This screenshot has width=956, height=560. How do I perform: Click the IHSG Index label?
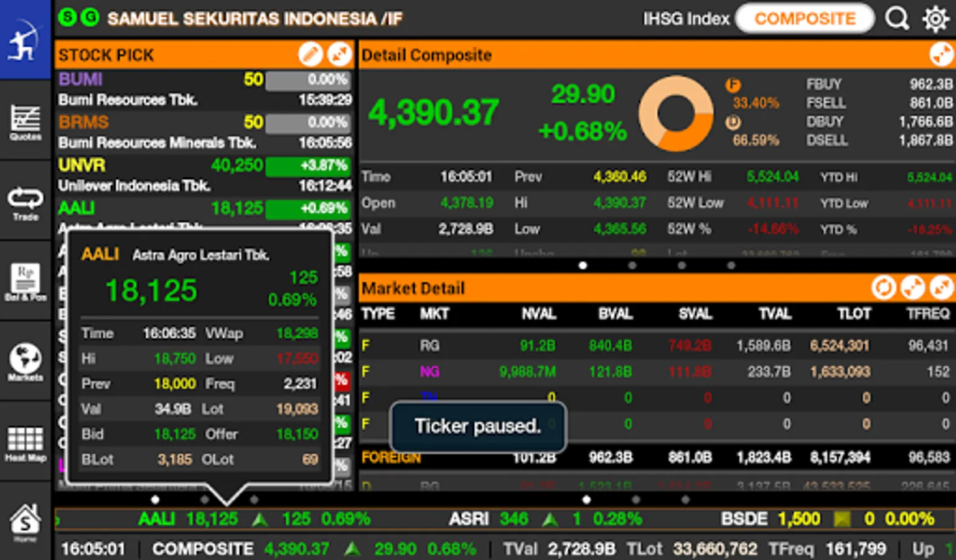(686, 19)
